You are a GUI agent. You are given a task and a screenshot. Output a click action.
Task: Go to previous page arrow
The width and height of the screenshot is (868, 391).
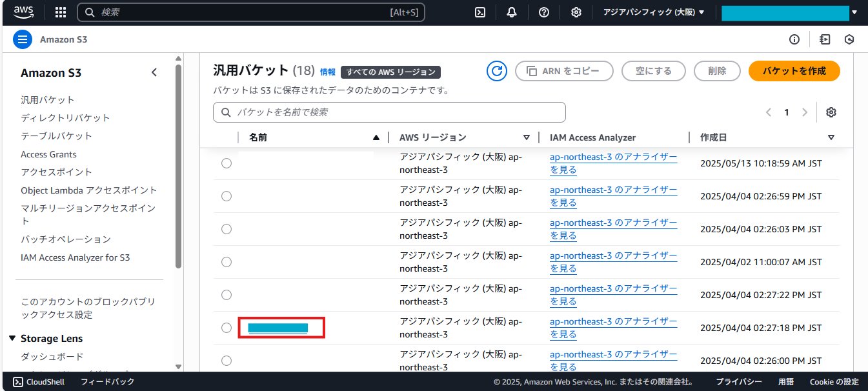coord(769,112)
